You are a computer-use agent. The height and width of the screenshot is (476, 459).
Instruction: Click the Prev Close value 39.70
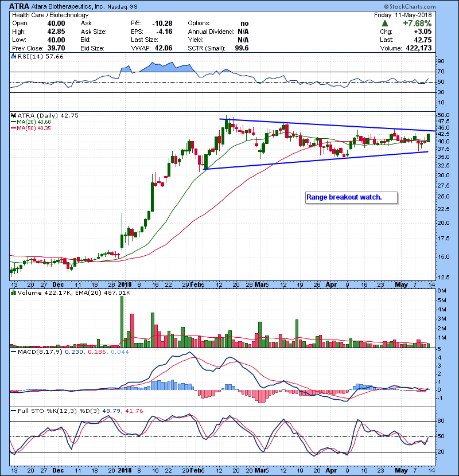coord(56,48)
